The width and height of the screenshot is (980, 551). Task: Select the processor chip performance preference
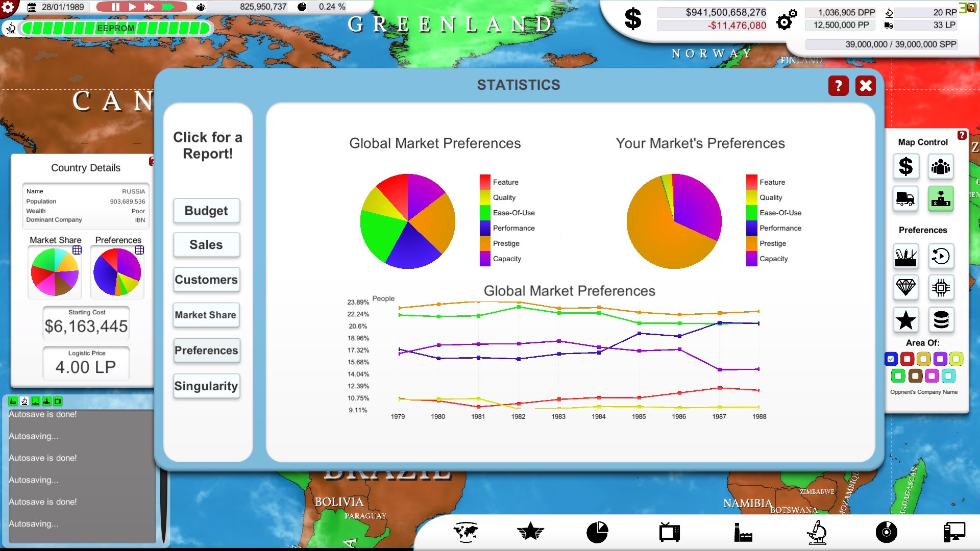[x=940, y=288]
